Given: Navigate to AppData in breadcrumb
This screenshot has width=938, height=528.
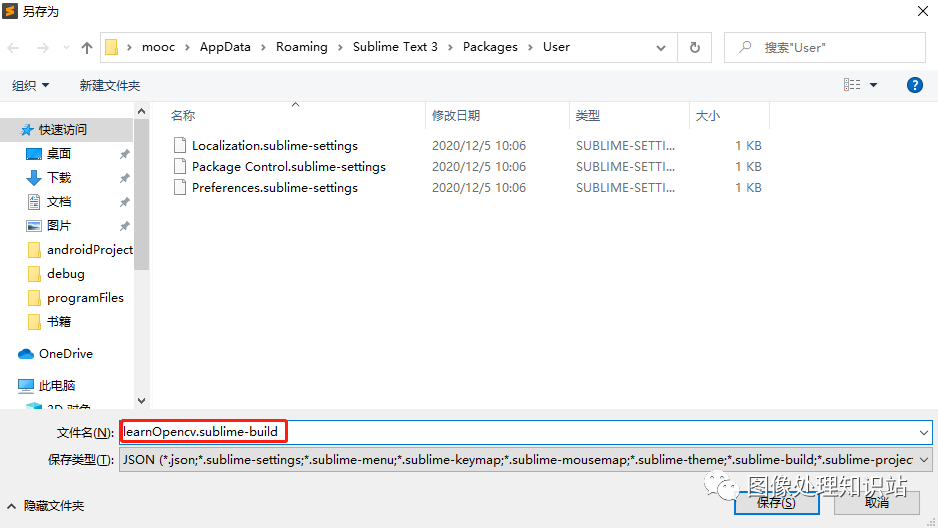Looking at the screenshot, I should click(225, 47).
